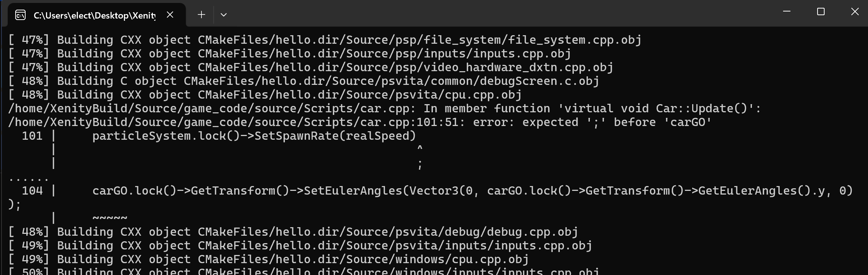The image size is (868, 275).
Task: Expand the new tab profile dropdown chevron
Action: click(x=224, y=15)
